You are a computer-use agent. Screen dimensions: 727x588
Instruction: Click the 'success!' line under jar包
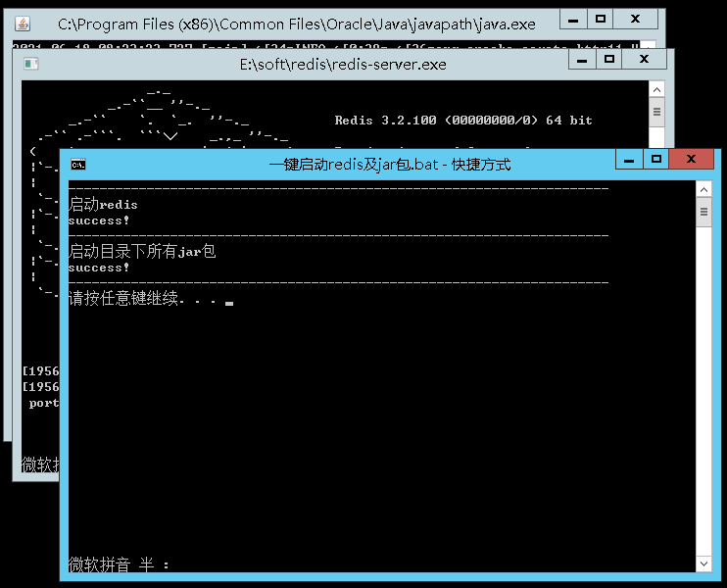coord(99,268)
